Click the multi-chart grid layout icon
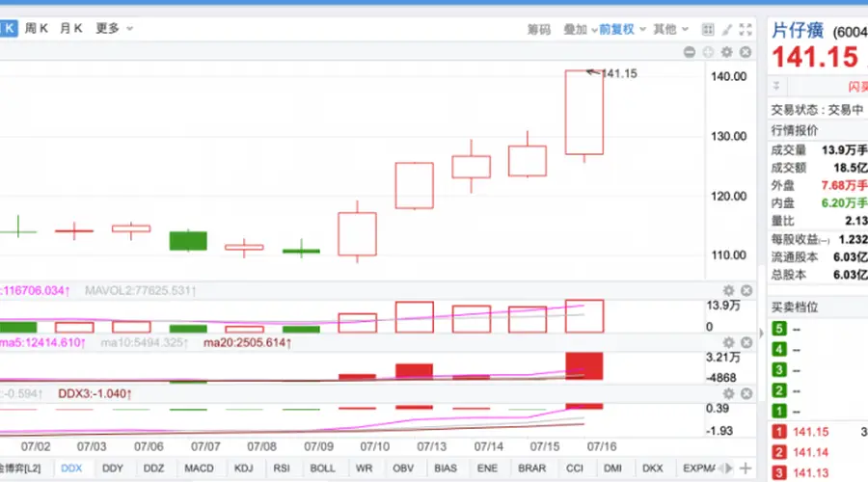The width and height of the screenshot is (868, 482). click(x=708, y=29)
